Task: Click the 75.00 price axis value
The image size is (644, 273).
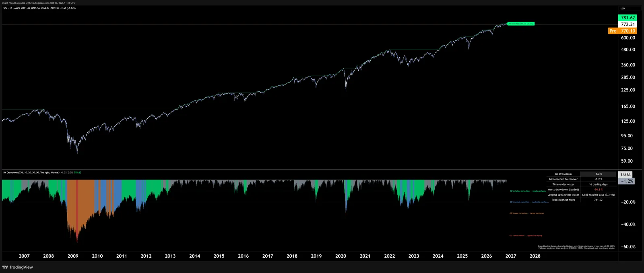Action: (627, 149)
